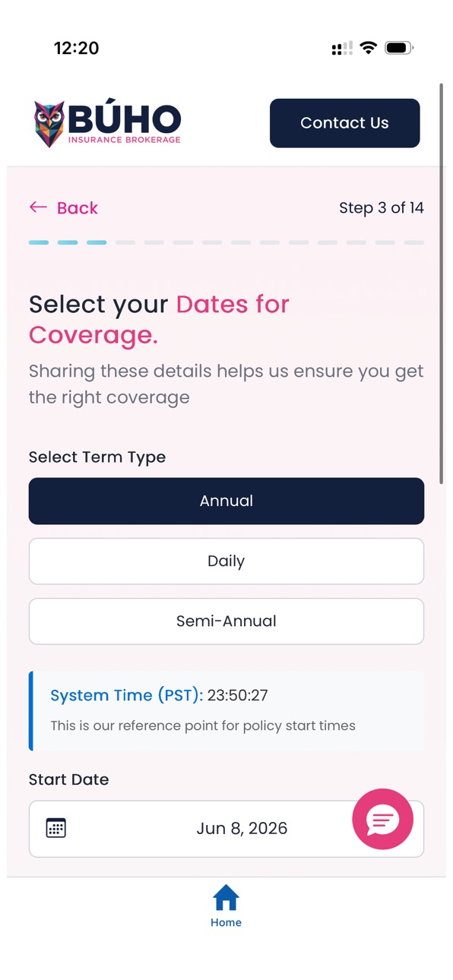453x980 pixels.
Task: Open the pink chat bubble icon
Action: (x=382, y=819)
